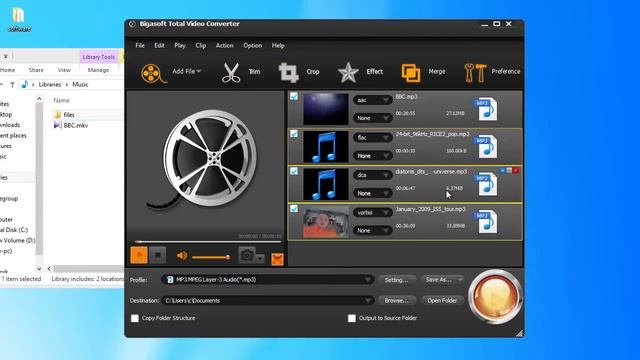Uncheck the 24-bit pop item checkbox

pos(294,134)
